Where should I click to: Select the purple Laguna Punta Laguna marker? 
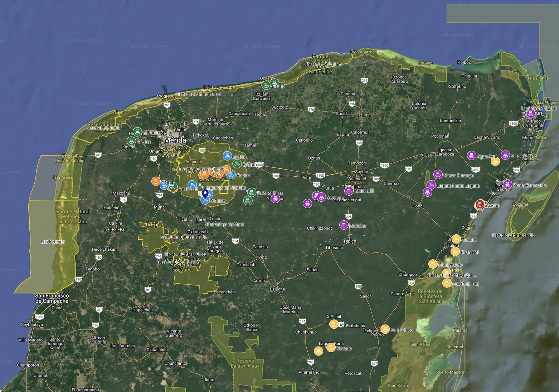click(431, 185)
